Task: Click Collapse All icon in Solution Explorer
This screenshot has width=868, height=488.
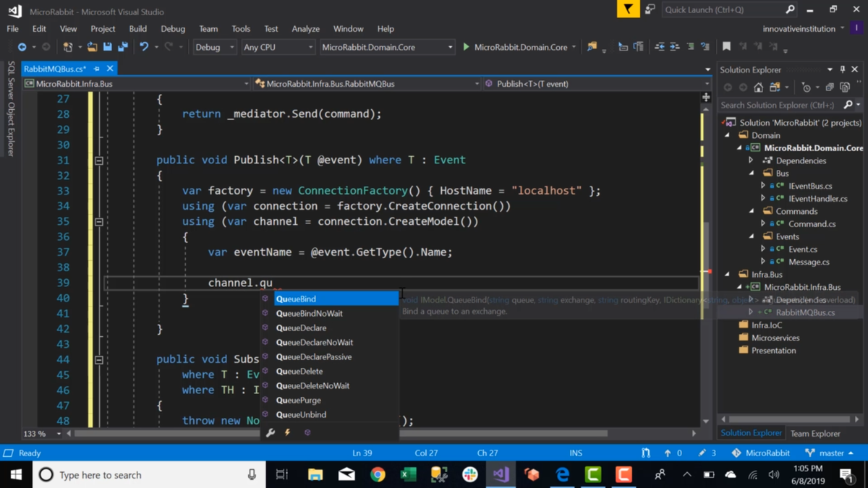Action: [x=830, y=87]
